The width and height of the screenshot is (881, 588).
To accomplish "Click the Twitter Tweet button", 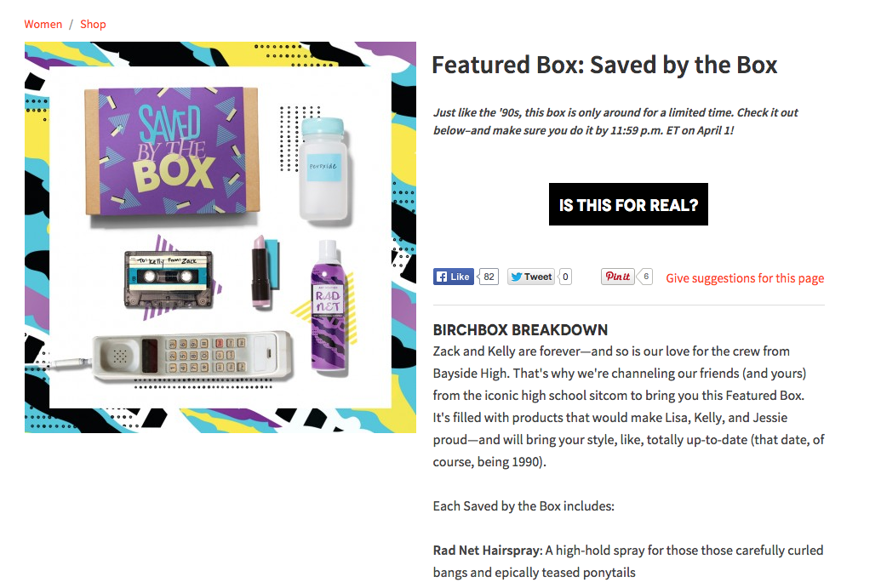I will coord(530,277).
